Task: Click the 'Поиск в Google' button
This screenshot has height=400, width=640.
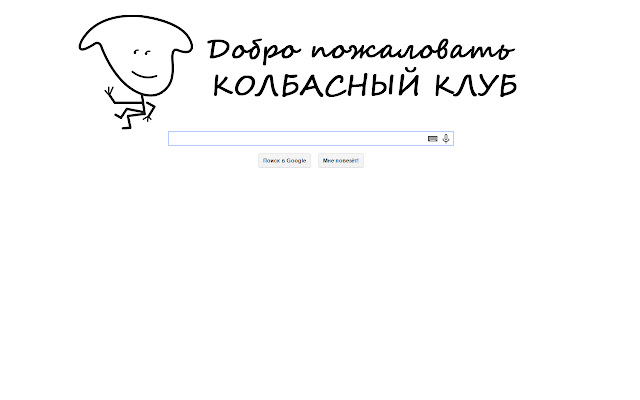Action: pos(284,160)
